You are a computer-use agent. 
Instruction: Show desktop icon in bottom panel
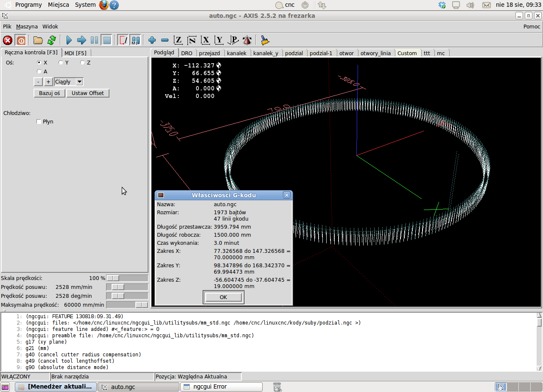5,386
